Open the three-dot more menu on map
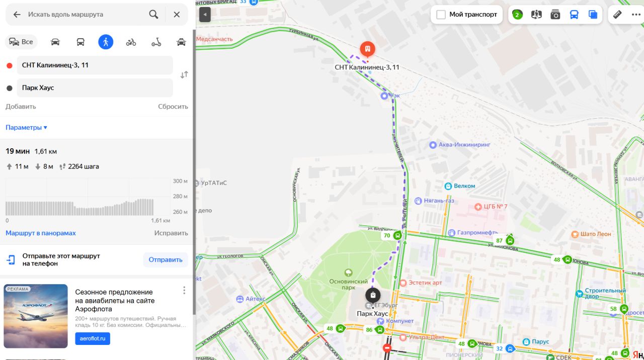 pos(636,15)
